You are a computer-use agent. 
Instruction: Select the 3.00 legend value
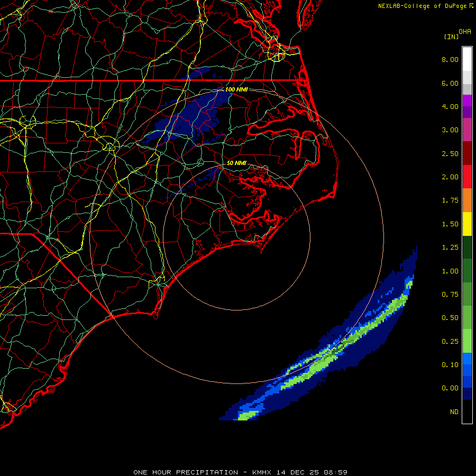(x=450, y=130)
